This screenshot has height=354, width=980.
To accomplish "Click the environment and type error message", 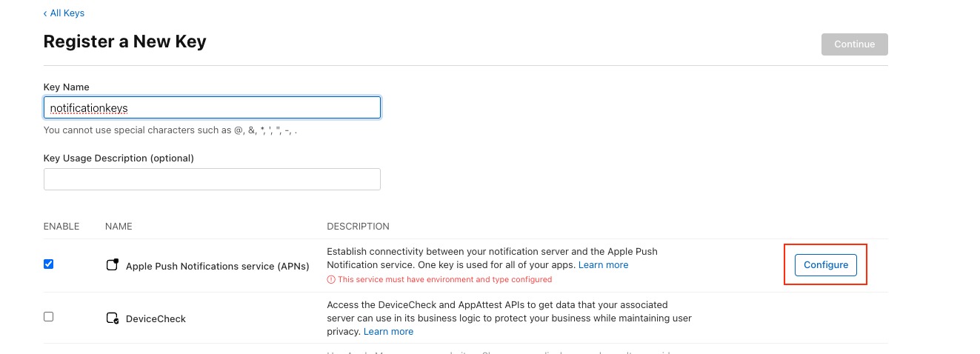I will (444, 280).
